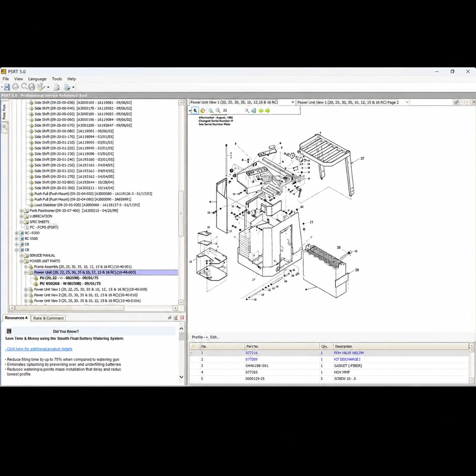Open the Page 2 selection dropdown

click(x=407, y=102)
